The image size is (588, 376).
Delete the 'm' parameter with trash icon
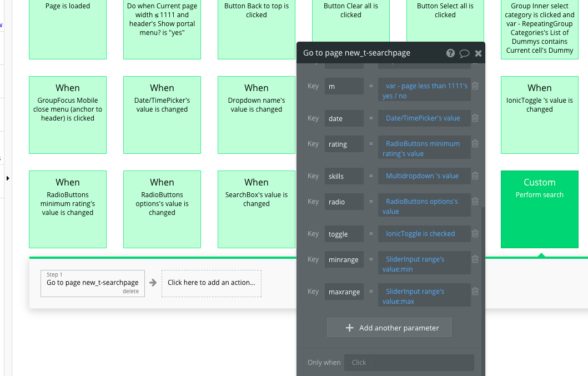[x=475, y=86]
